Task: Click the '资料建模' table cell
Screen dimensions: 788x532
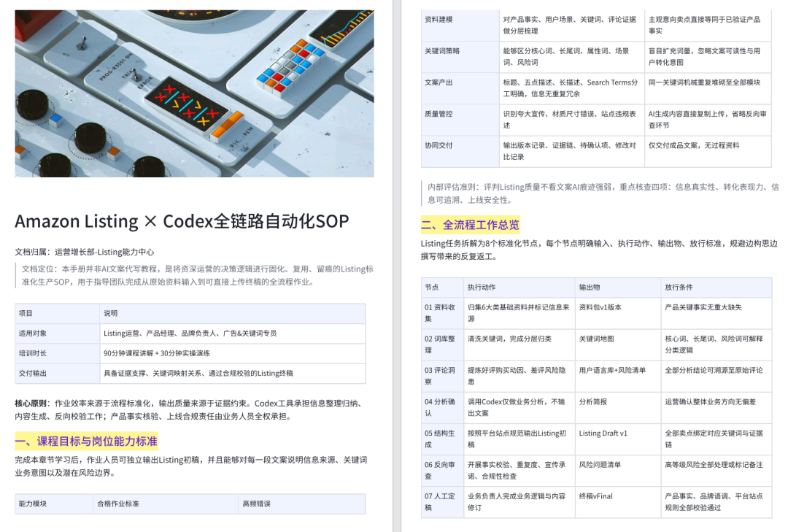Action: (x=460, y=26)
